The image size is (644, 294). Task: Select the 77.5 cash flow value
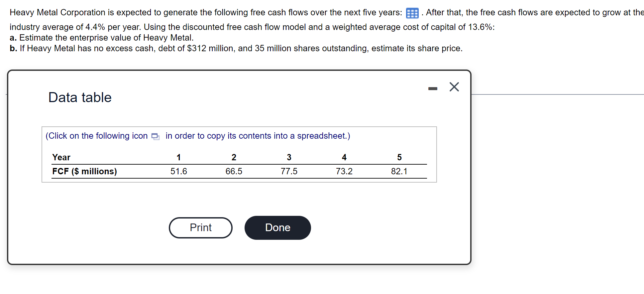[x=289, y=171]
